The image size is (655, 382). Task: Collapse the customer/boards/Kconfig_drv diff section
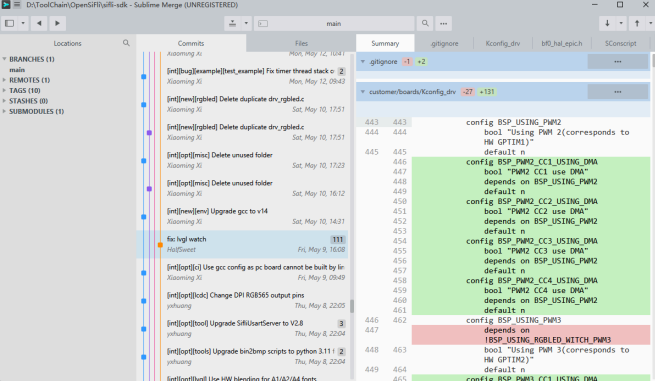click(363, 92)
